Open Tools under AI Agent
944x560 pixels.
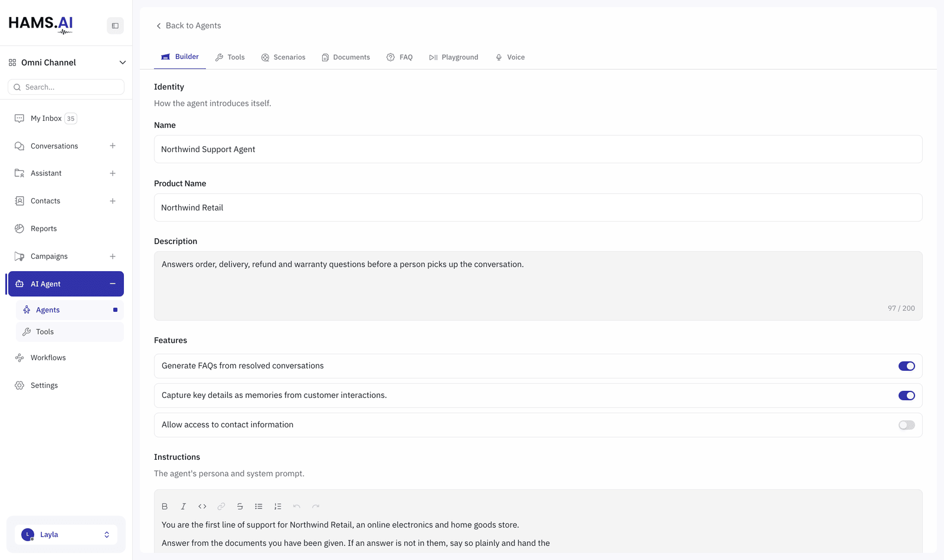(x=70, y=332)
